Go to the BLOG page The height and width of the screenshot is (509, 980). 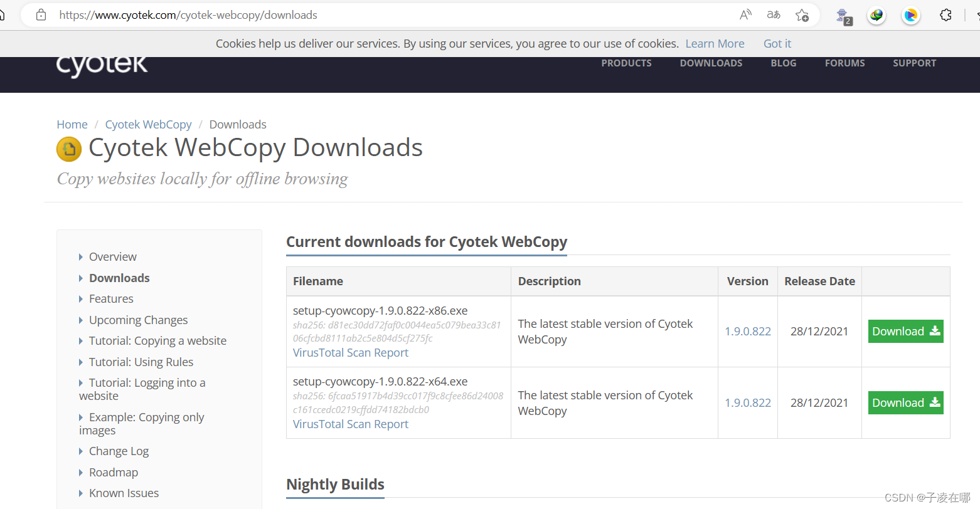pos(784,63)
